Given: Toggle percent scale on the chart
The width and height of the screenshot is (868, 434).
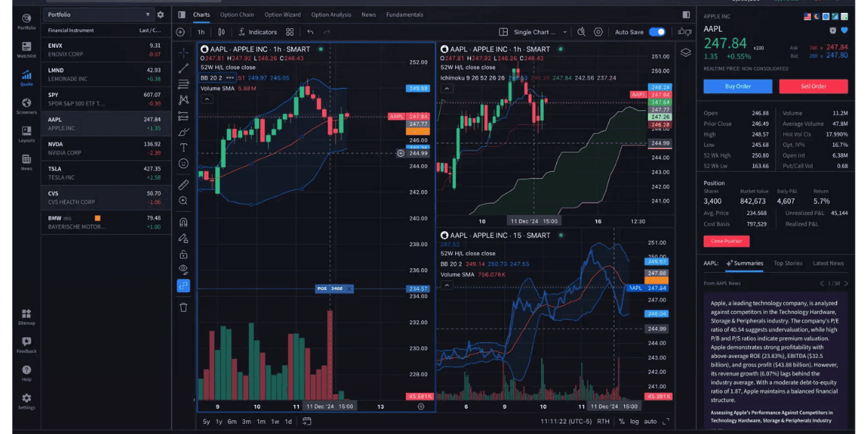Looking at the screenshot, I should pyautogui.click(x=621, y=421).
